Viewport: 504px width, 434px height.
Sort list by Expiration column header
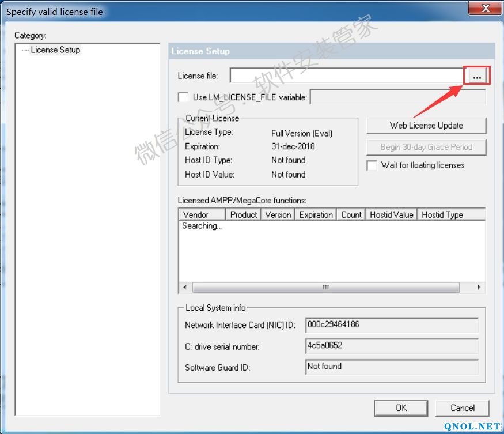pyautogui.click(x=316, y=214)
